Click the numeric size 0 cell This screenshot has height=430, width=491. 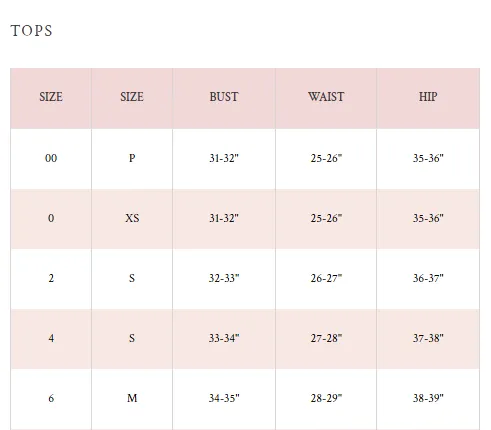click(51, 218)
